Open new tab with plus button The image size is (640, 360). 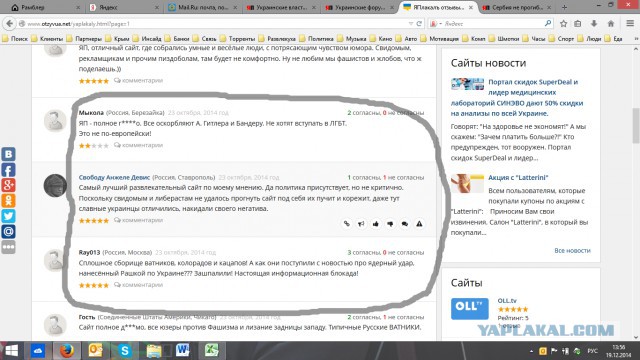tap(564, 7)
